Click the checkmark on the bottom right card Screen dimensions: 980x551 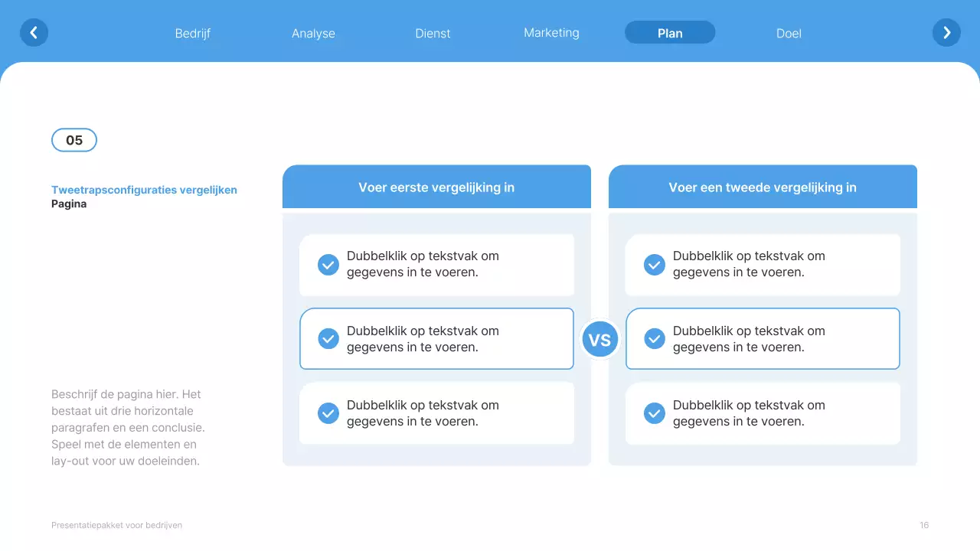[654, 412]
